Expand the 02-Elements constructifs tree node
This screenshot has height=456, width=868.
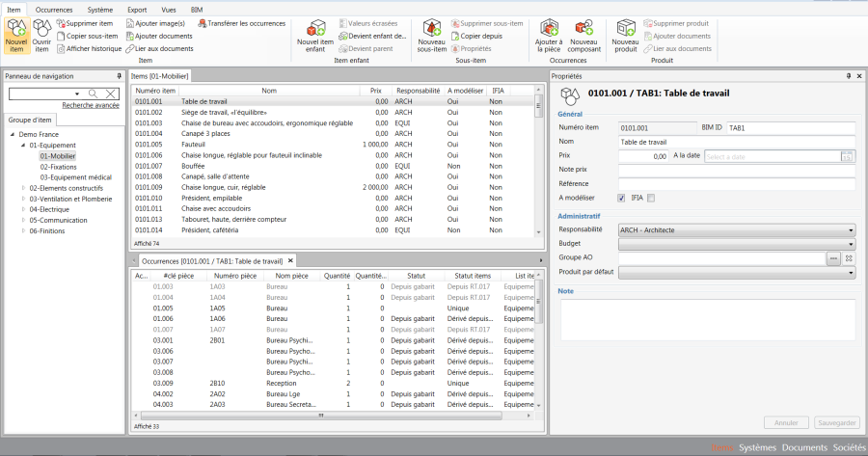(x=23, y=188)
